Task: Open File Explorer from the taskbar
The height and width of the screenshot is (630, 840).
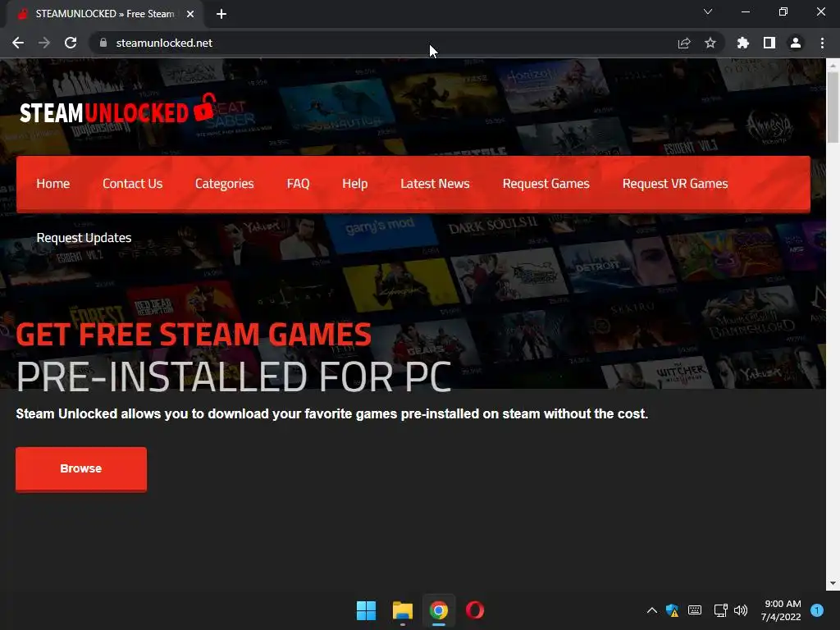Action: coord(402,610)
